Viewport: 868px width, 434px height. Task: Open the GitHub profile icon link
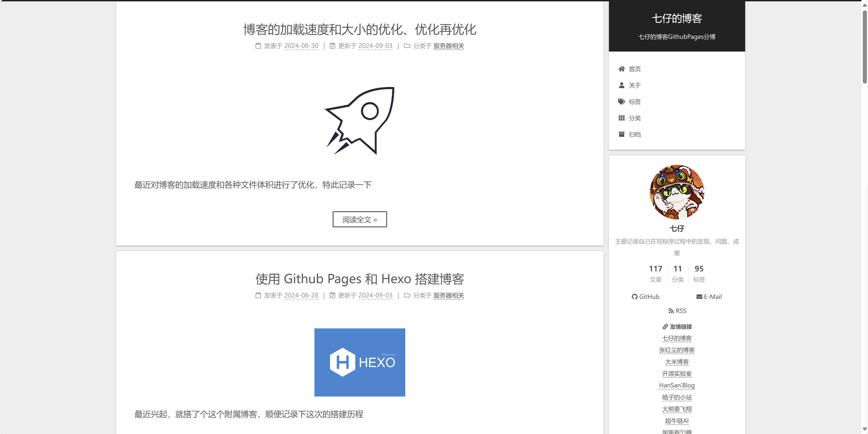635,297
